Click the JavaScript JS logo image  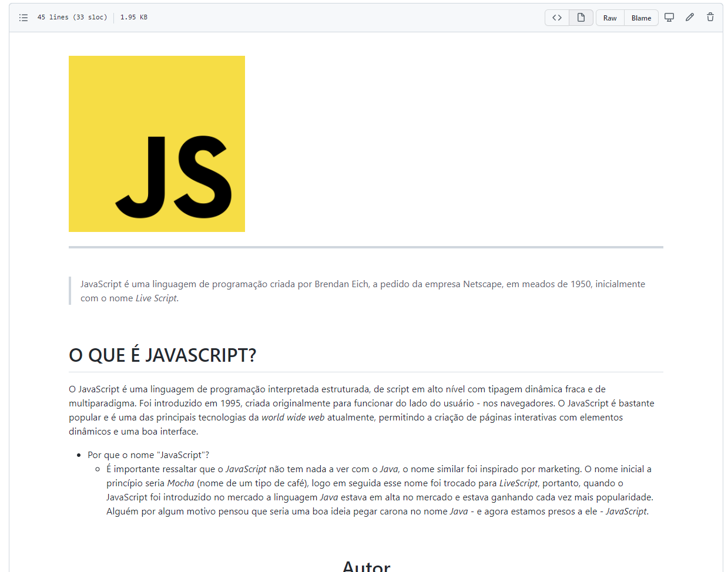coord(157,144)
